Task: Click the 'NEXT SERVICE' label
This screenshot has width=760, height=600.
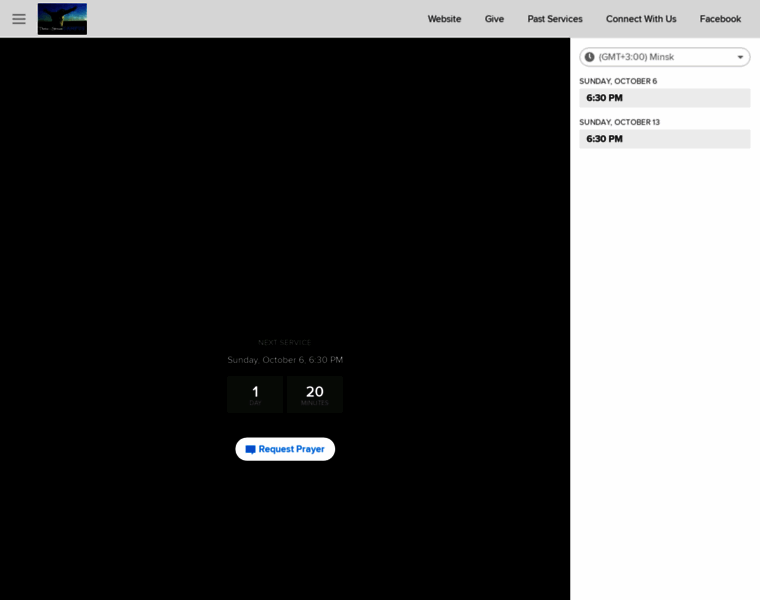Action: point(285,343)
